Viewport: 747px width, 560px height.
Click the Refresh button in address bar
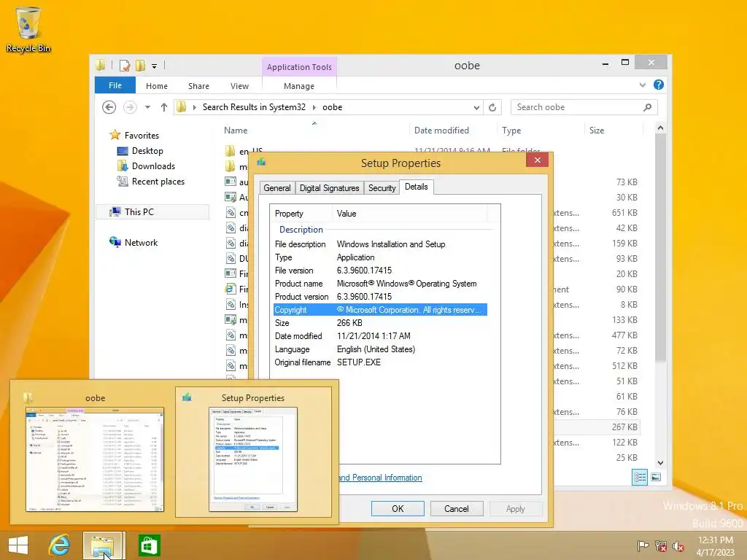[492, 107]
